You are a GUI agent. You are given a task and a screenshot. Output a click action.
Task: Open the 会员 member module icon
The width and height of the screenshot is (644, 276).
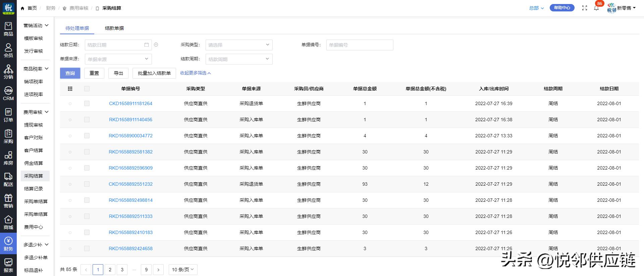point(8,50)
